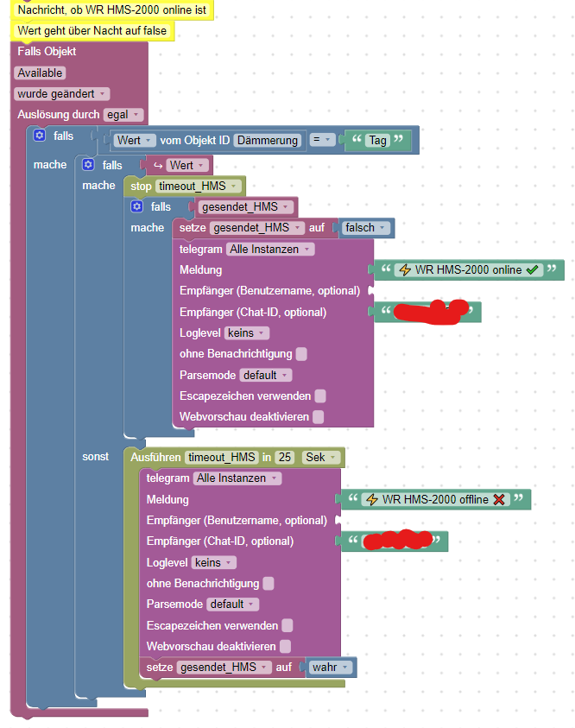575x728 pixels.
Task: Open Loglevel 'keins' dropdown in offline telegram block
Action: 213,563
